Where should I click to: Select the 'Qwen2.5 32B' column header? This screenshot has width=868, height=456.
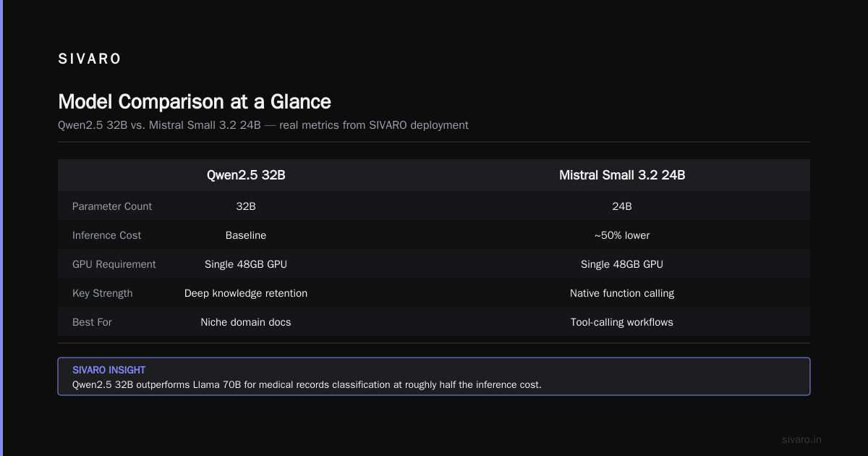[246, 175]
